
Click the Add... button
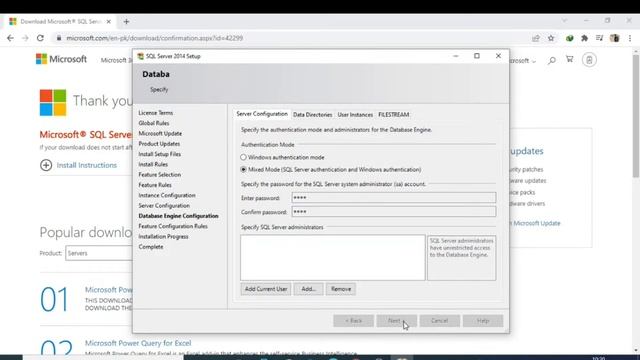pos(309,289)
